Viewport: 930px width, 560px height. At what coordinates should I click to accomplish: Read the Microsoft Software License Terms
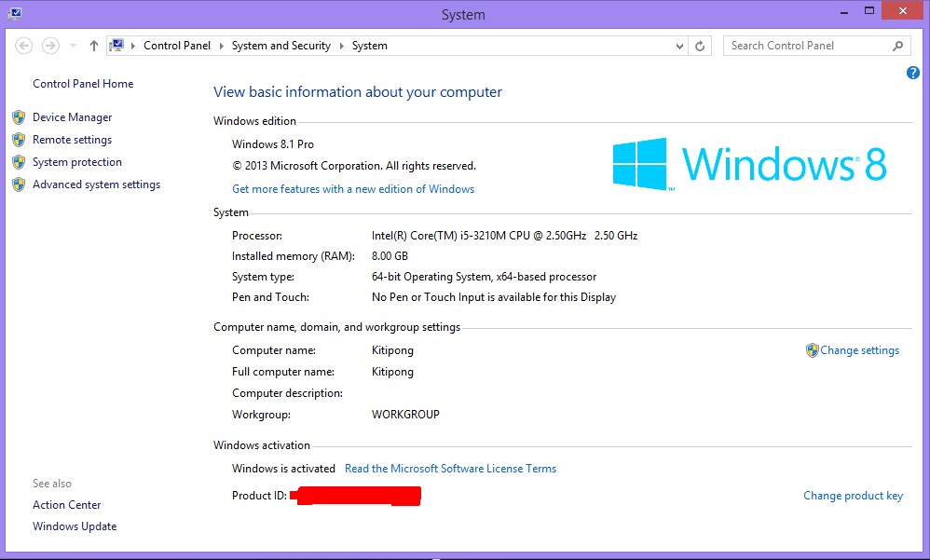pos(451,469)
